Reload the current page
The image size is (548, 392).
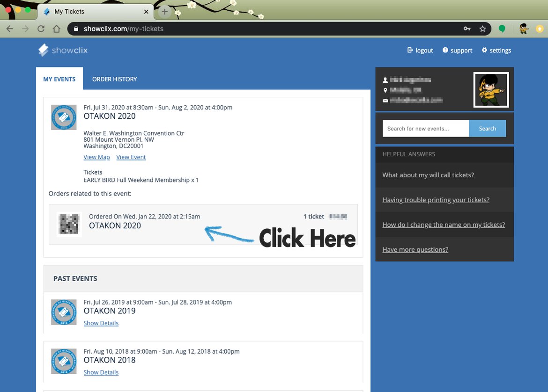point(41,29)
